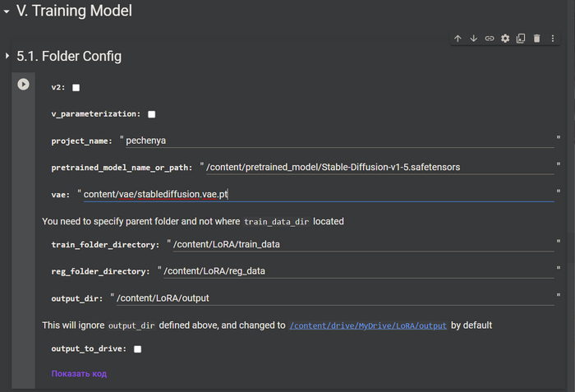Move cell up with arrow icon
Screen dimensions: 575x392
point(458,39)
